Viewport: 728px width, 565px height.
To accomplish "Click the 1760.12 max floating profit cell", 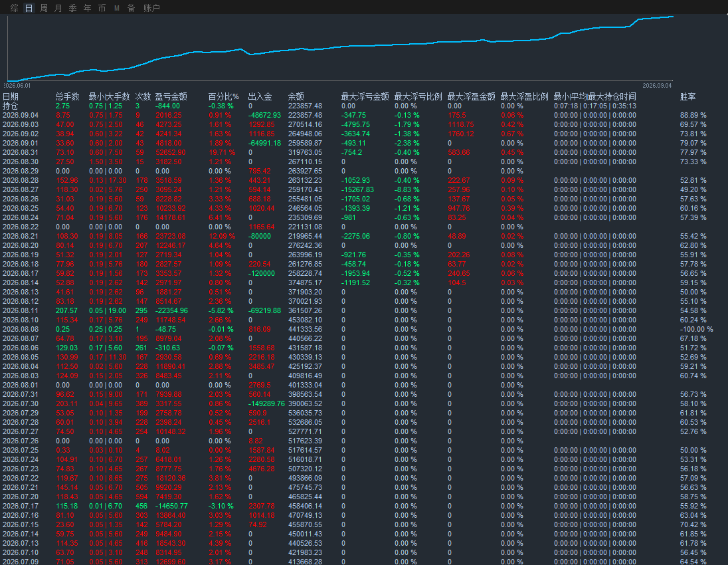I will [461, 134].
